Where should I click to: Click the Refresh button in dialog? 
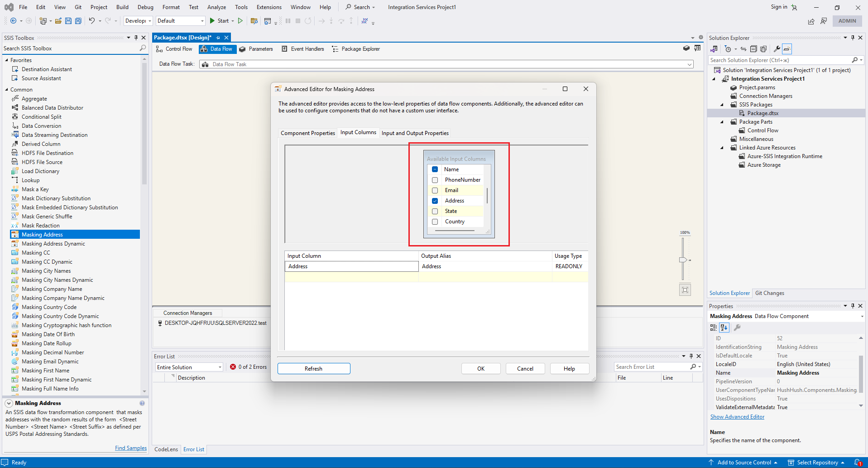314,369
